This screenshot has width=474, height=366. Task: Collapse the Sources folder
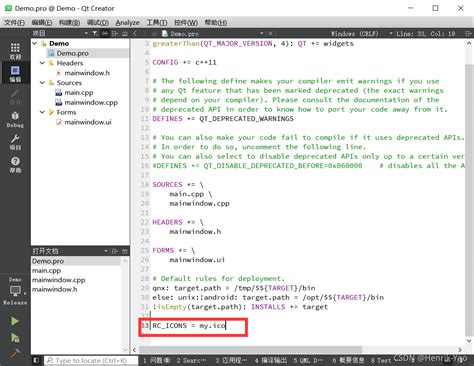pyautogui.click(x=42, y=83)
